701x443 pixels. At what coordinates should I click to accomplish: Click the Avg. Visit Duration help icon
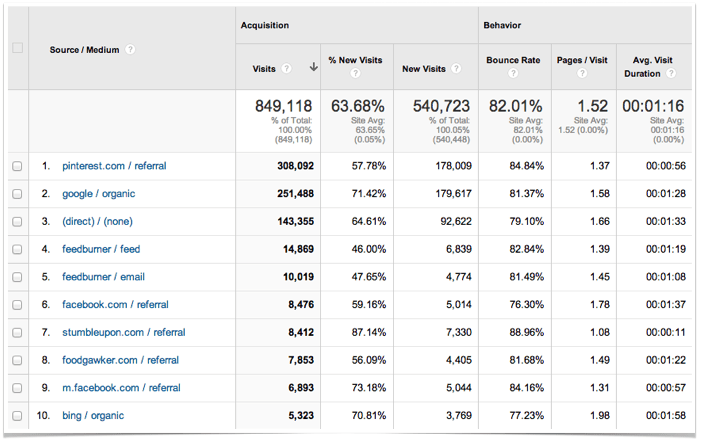point(670,74)
